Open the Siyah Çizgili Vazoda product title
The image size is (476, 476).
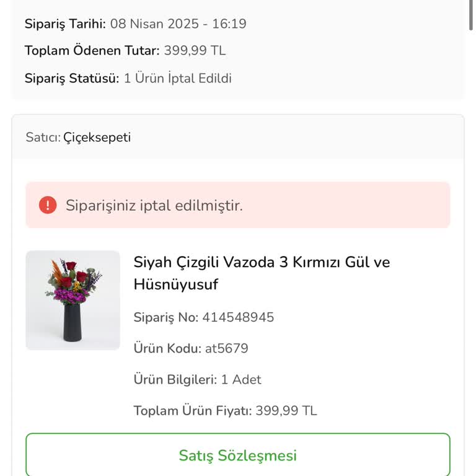point(262,273)
